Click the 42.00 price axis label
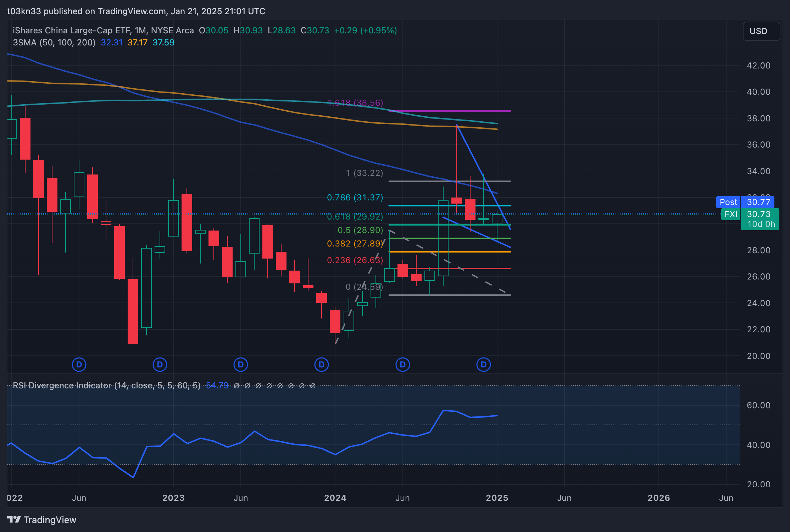The width and height of the screenshot is (790, 532). click(x=759, y=66)
